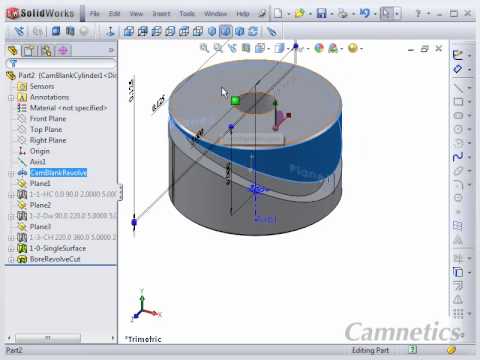
Task: Open the FeatureManager design tree tab
Action: pyautogui.click(x=13, y=51)
